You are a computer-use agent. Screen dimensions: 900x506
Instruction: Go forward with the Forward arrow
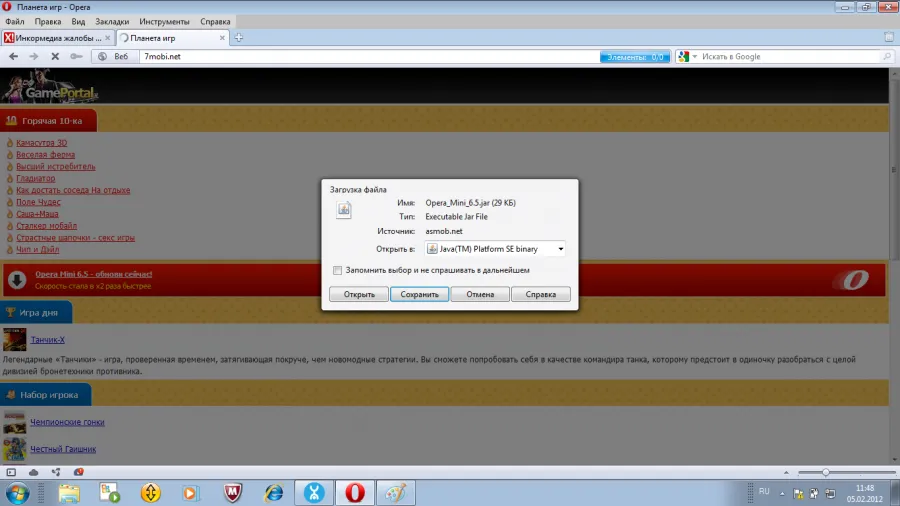[34, 56]
